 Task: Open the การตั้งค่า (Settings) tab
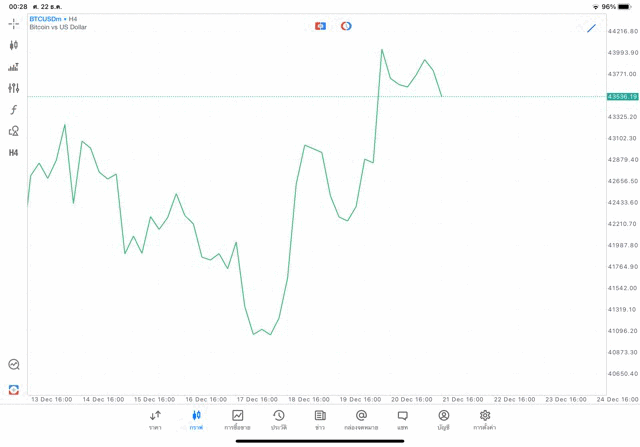(x=485, y=420)
